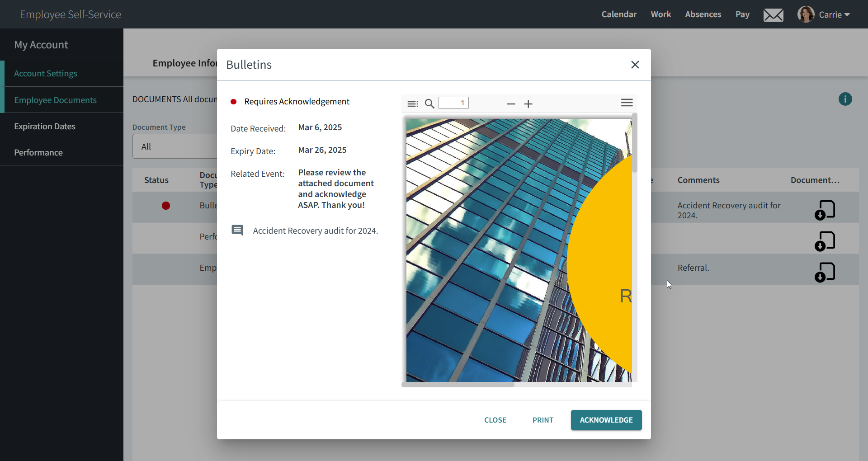Image resolution: width=868 pixels, height=461 pixels.
Task: Open the Absences menu
Action: [x=703, y=14]
